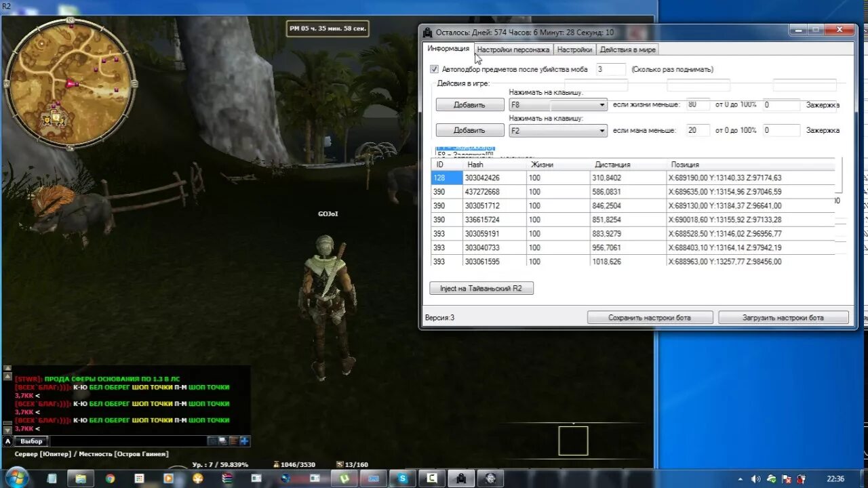Click Загрузить настройки бота button
Viewport: 868px width, 488px height.
point(783,317)
